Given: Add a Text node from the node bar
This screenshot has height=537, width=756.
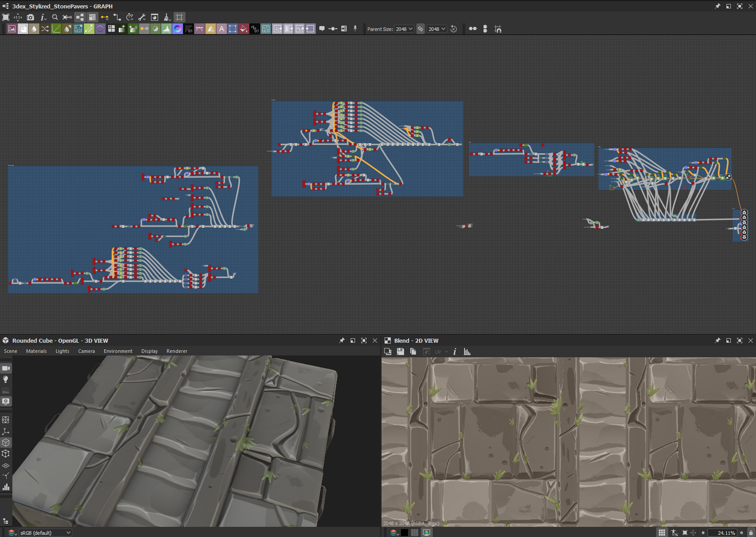Looking at the screenshot, I should click(221, 29).
